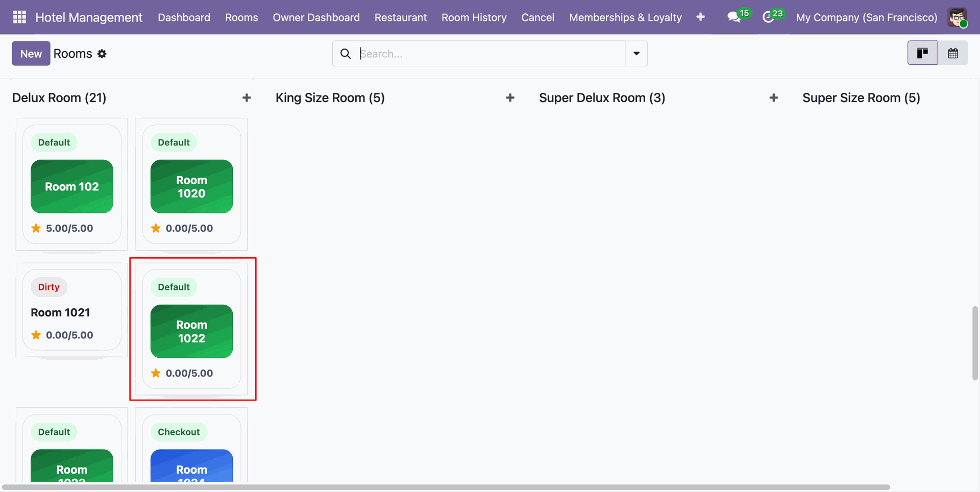Click the Dirty status badge on Room 1021
The width and height of the screenshot is (980, 492).
[x=49, y=287]
